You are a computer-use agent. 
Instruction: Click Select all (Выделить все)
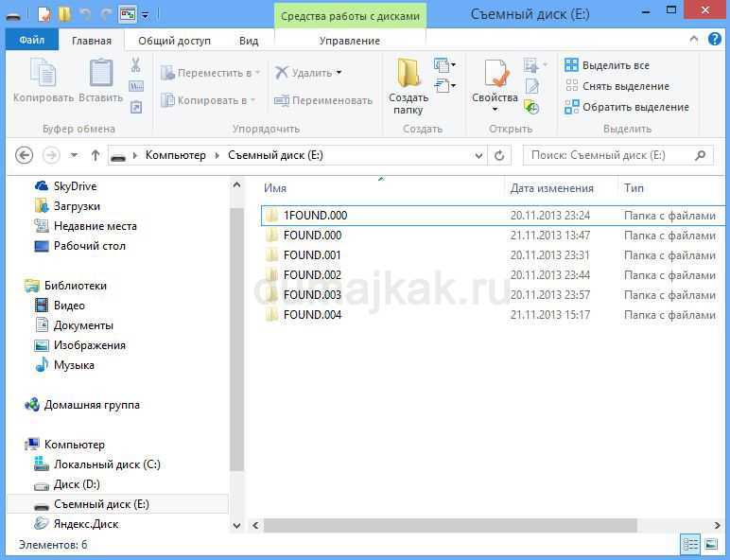[607, 65]
